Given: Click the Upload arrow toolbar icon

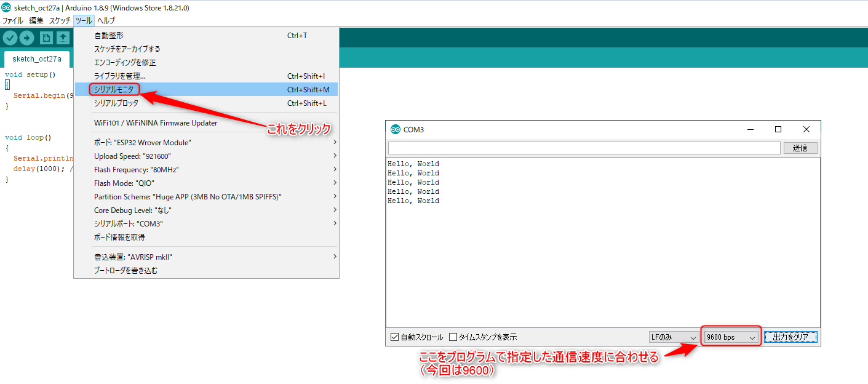Looking at the screenshot, I should pos(26,38).
